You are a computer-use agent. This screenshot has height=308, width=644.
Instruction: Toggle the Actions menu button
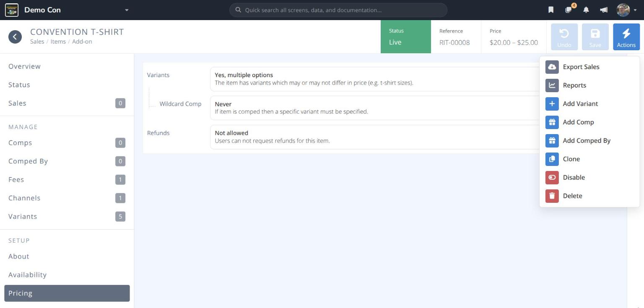[x=626, y=37]
